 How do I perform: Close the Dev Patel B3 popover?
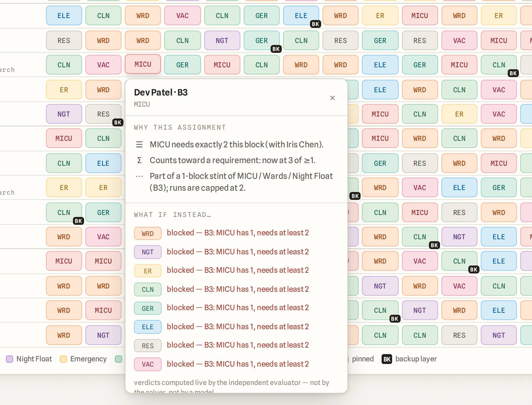point(332,98)
